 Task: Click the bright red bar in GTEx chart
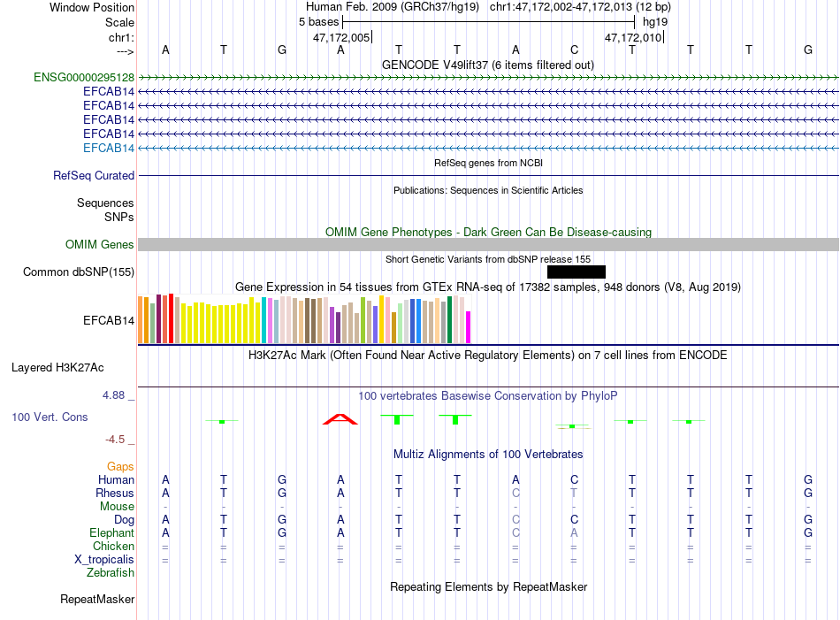point(171,318)
